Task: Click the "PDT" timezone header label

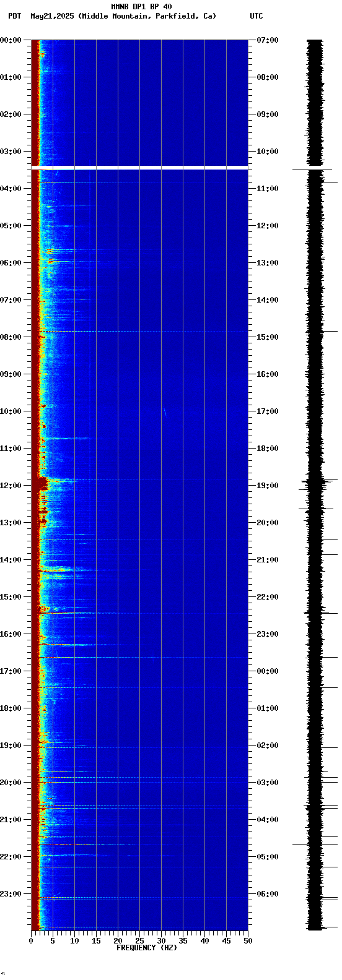Action: pyautogui.click(x=14, y=16)
